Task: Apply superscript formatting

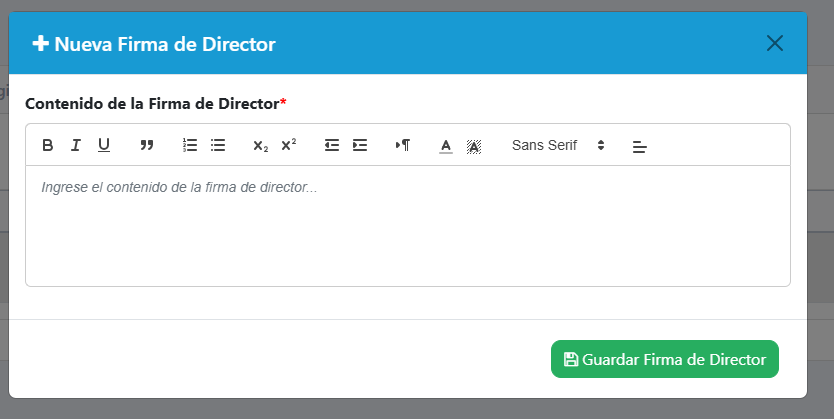Action: point(289,145)
